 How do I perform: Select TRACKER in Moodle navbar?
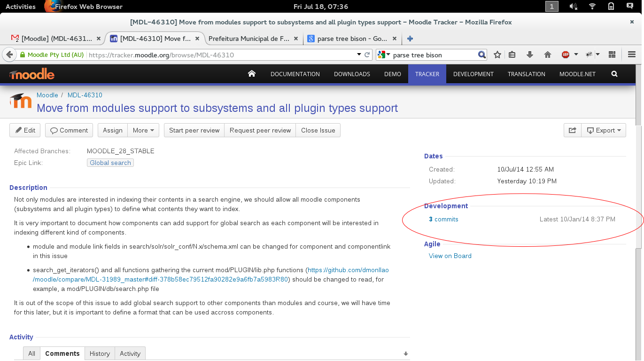click(427, 74)
